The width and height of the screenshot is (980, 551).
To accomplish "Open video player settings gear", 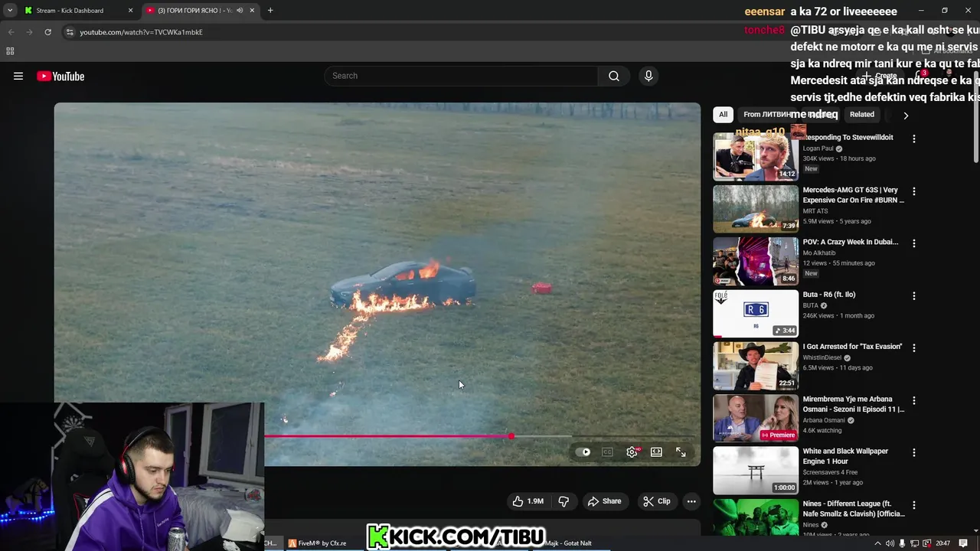I will tap(632, 452).
